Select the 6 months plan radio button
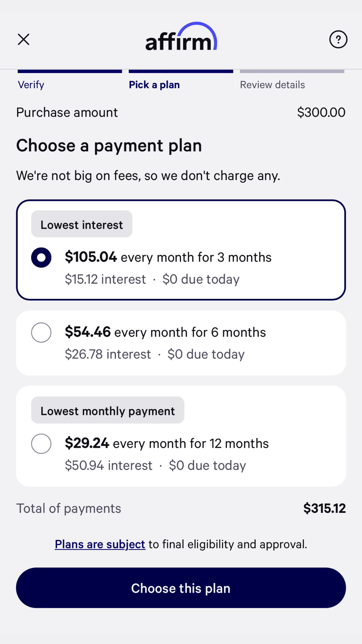Image resolution: width=362 pixels, height=644 pixels. point(41,332)
